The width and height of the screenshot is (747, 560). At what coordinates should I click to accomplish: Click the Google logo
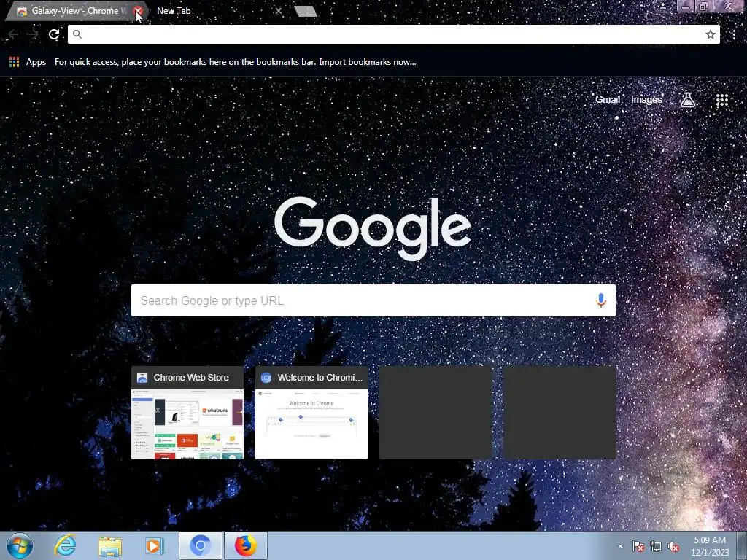[x=373, y=228]
